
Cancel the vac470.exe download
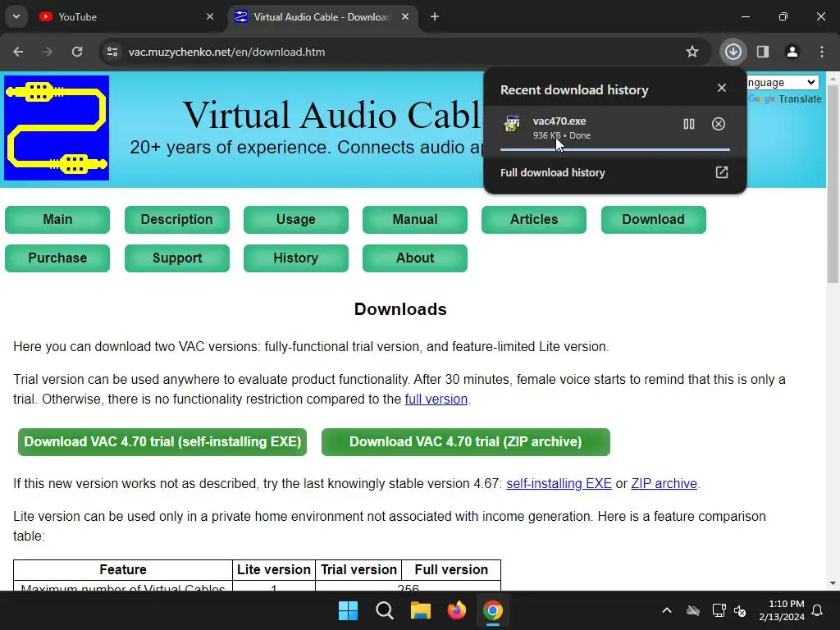(x=719, y=125)
